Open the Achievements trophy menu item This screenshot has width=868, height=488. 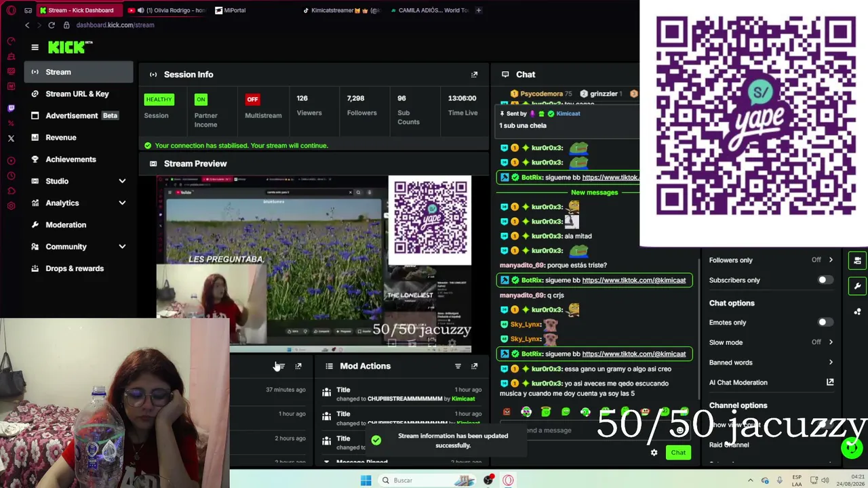pos(71,159)
